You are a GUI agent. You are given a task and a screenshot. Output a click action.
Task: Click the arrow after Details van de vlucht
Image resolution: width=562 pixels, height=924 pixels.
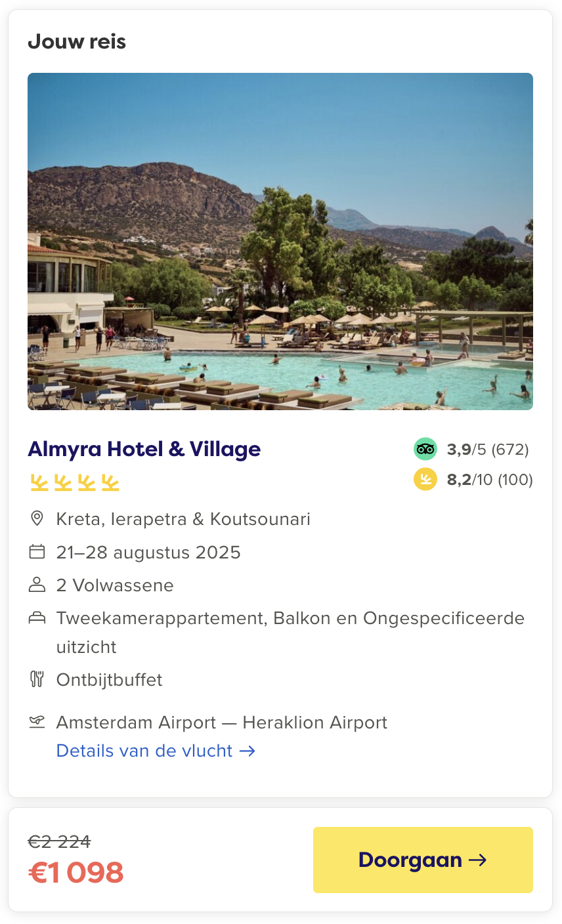coord(248,751)
